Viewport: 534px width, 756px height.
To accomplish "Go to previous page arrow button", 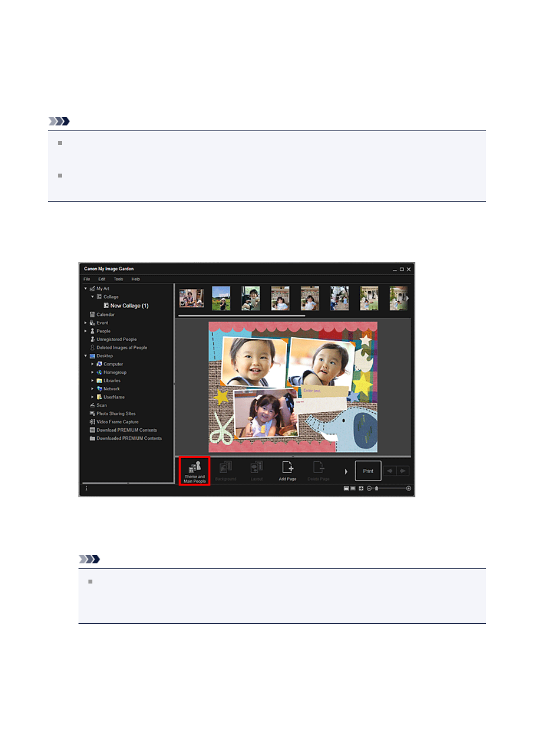I will pyautogui.click(x=390, y=471).
